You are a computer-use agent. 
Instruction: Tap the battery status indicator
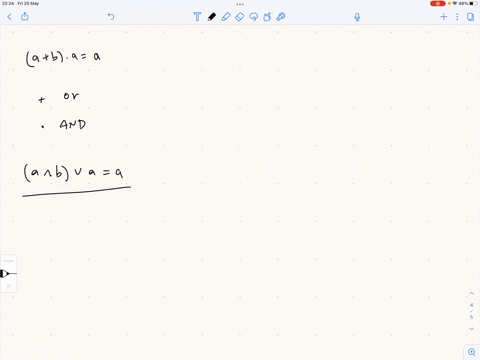point(474,4)
